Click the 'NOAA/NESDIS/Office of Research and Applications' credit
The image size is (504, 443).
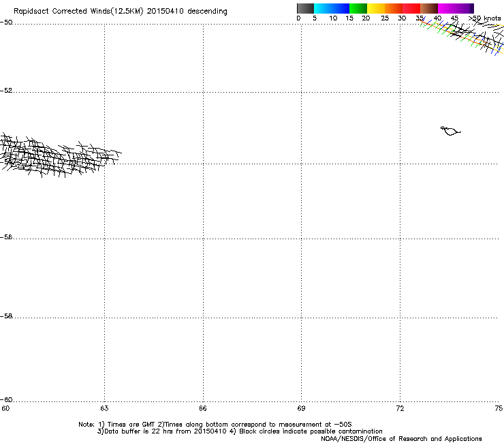(401, 439)
